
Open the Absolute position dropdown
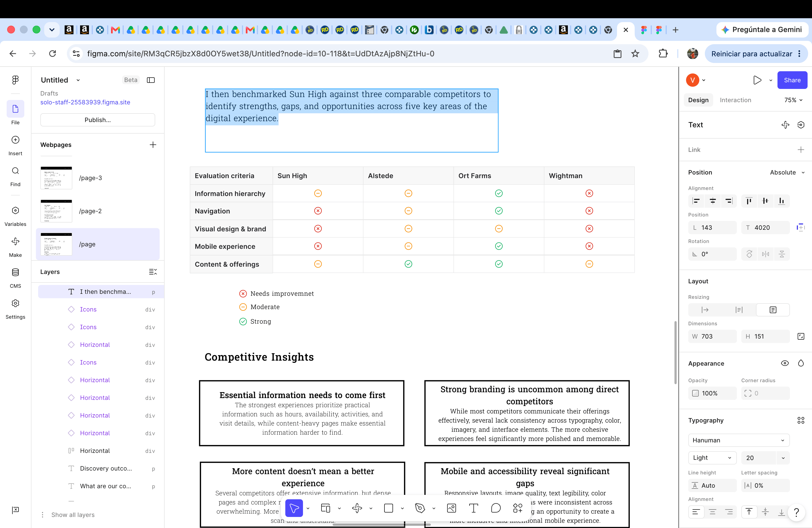[787, 172]
